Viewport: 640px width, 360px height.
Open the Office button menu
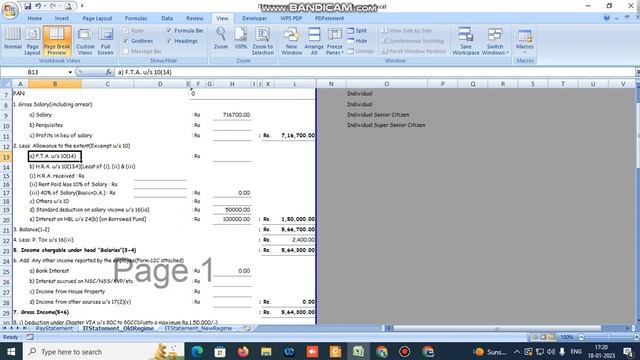[9, 10]
